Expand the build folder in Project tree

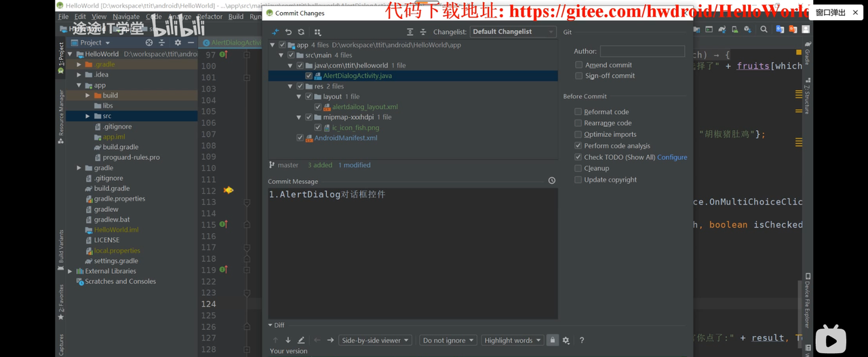point(88,96)
